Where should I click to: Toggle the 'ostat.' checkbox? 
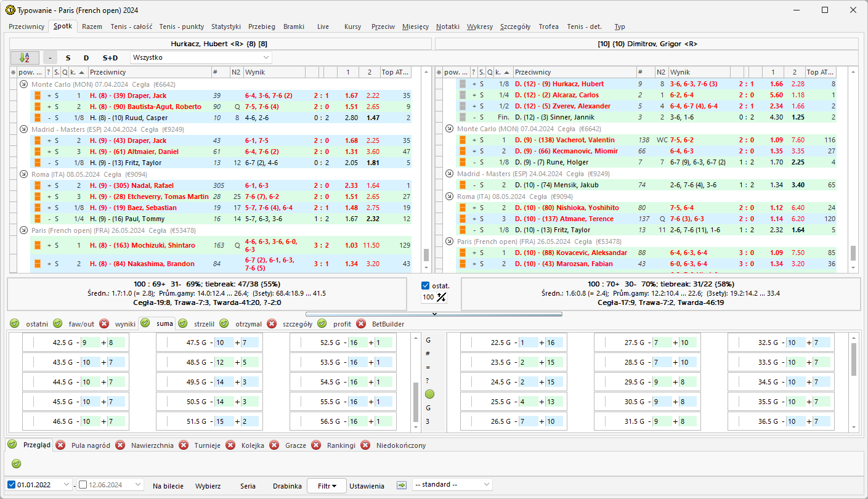point(426,286)
